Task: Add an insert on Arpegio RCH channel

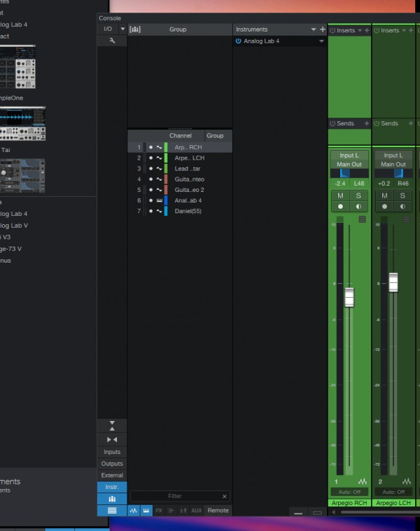Action: click(x=366, y=30)
